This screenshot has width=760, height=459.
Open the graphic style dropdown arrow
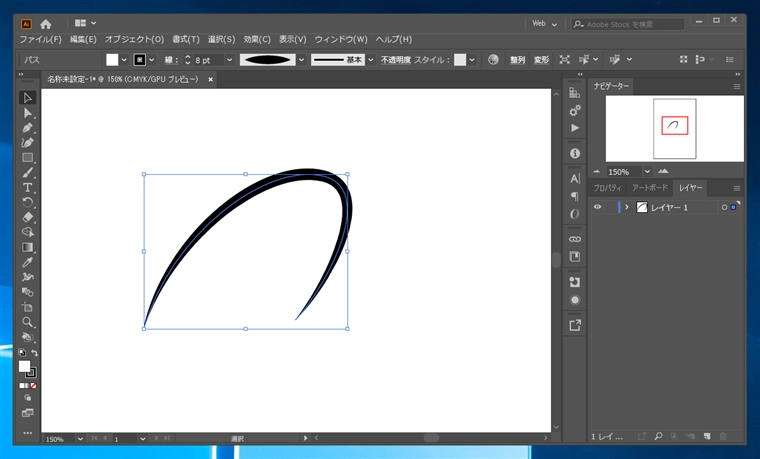pyautogui.click(x=472, y=60)
